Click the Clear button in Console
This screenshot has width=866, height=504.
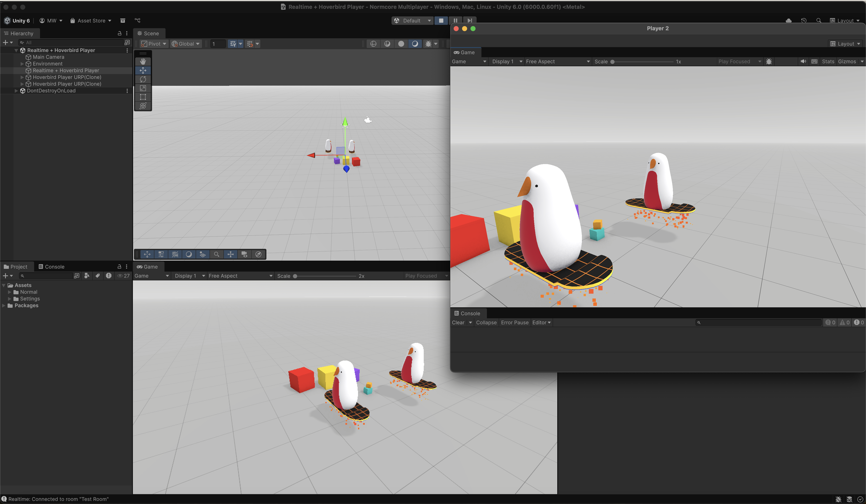click(458, 322)
